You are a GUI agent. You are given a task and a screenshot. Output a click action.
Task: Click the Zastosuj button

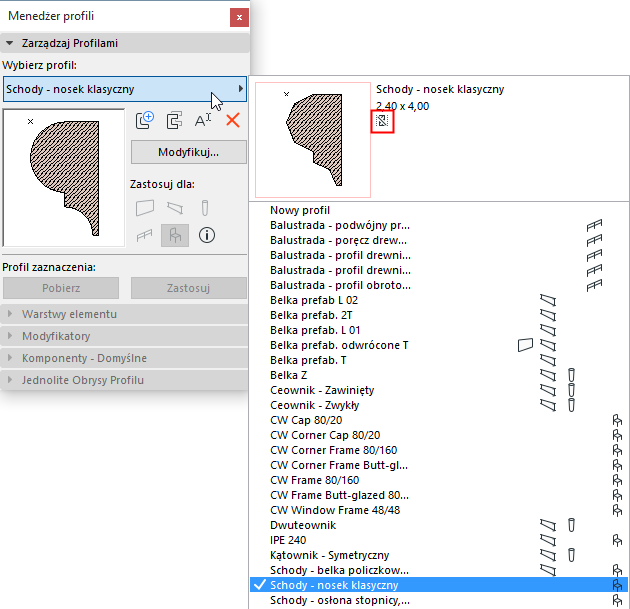[188, 288]
